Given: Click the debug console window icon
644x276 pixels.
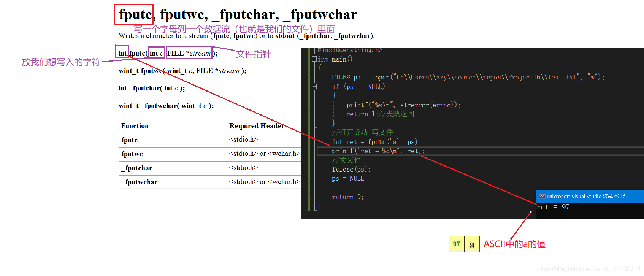Looking at the screenshot, I should (542, 196).
